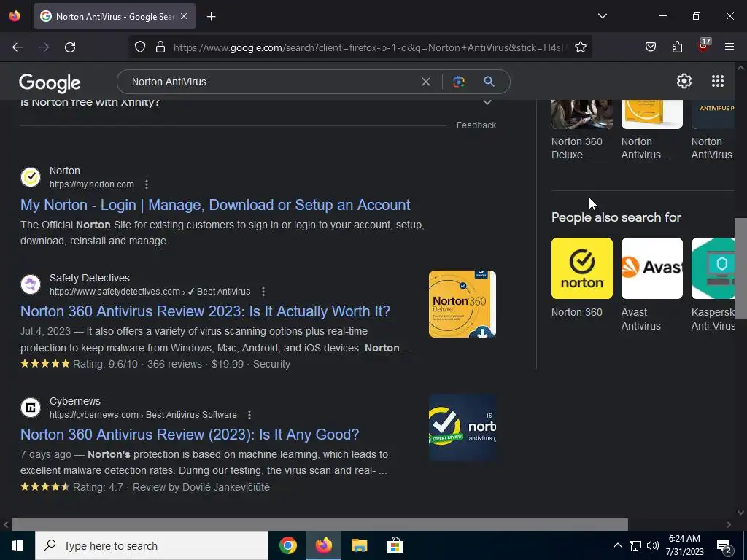
Task: Open options menu for Cybernews result
Action: 249,415
